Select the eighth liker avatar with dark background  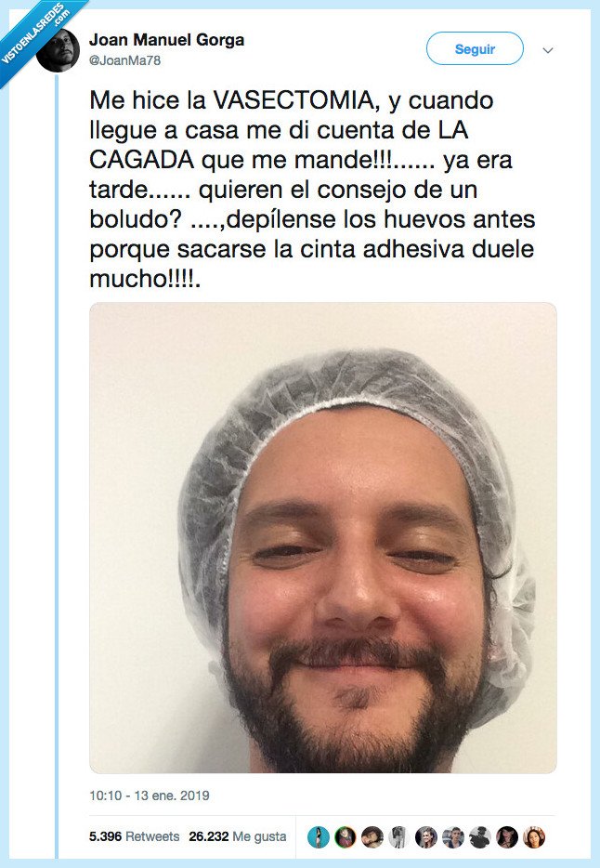507,837
